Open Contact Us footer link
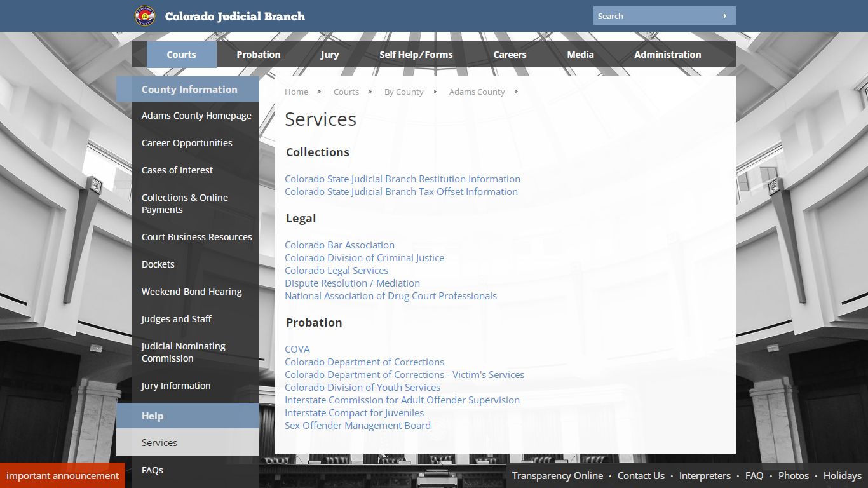This screenshot has height=488, width=868. (641, 475)
